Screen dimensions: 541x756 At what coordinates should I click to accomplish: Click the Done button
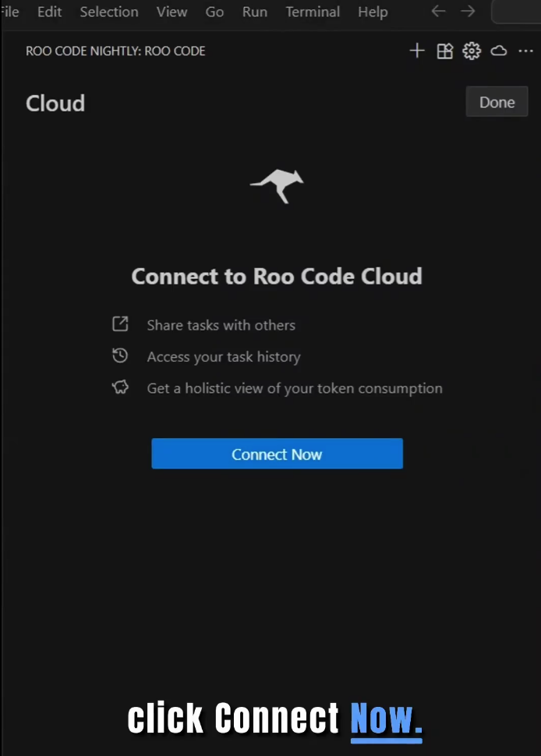(x=497, y=101)
